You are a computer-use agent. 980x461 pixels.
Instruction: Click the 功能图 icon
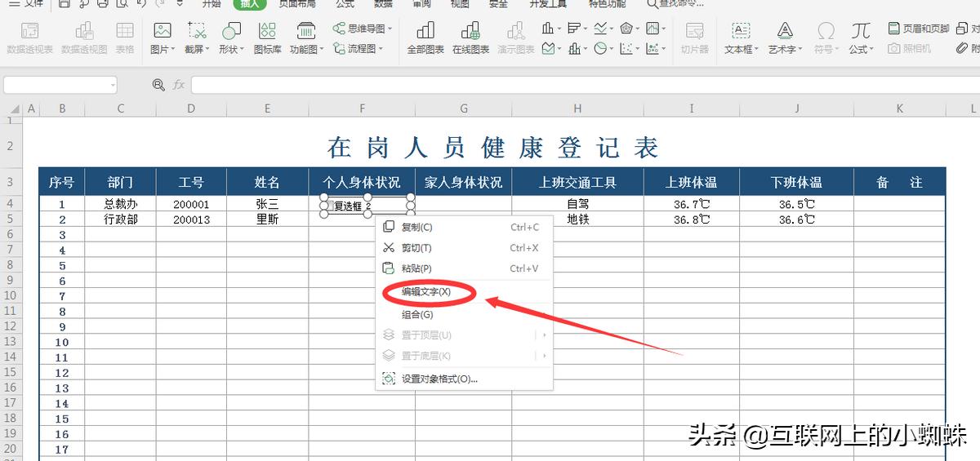coord(306,31)
